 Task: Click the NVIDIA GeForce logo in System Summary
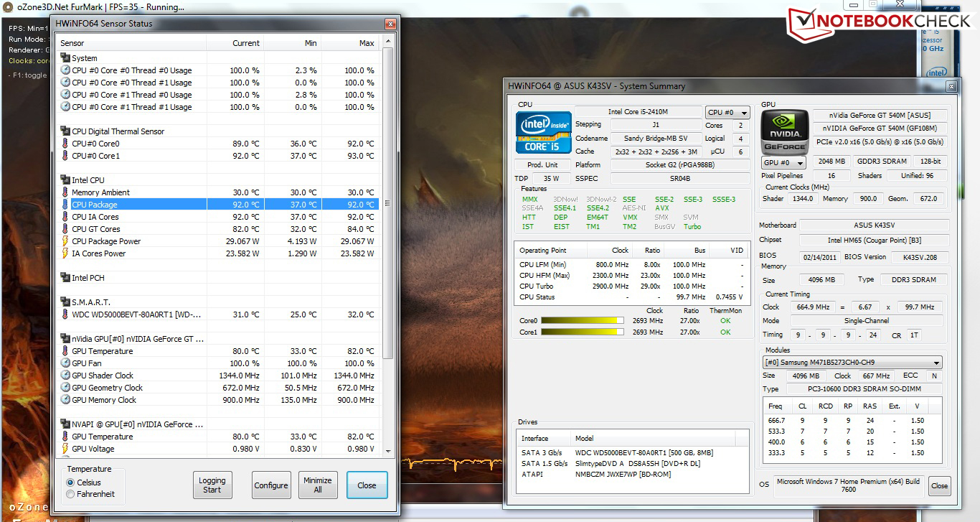coord(783,131)
